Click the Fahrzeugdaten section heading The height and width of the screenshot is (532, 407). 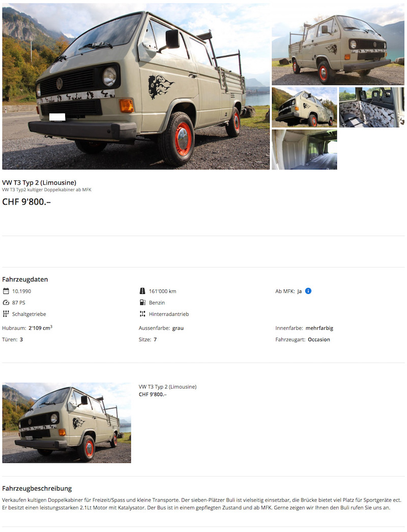(x=25, y=279)
